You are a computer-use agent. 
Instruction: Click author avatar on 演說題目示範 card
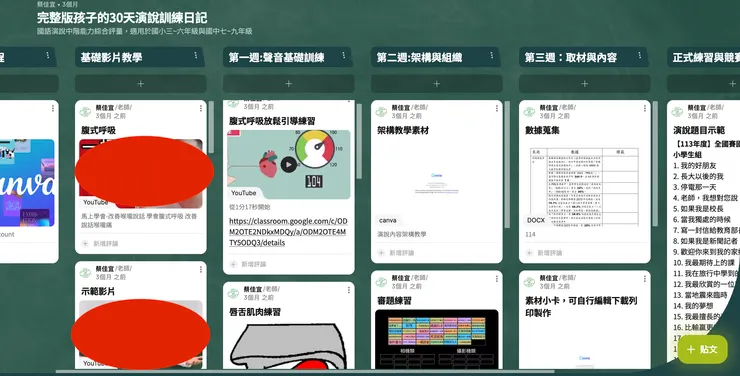point(677,111)
